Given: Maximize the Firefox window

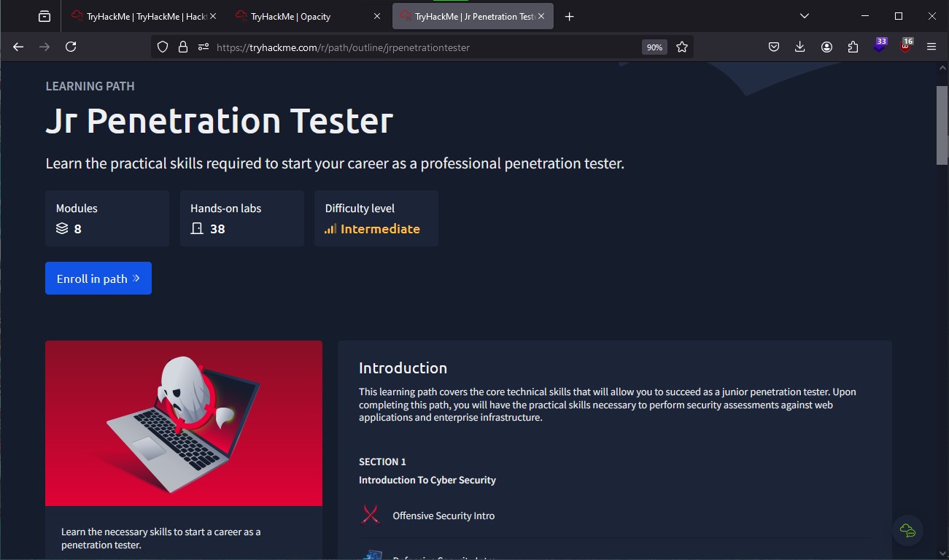Looking at the screenshot, I should pos(899,16).
